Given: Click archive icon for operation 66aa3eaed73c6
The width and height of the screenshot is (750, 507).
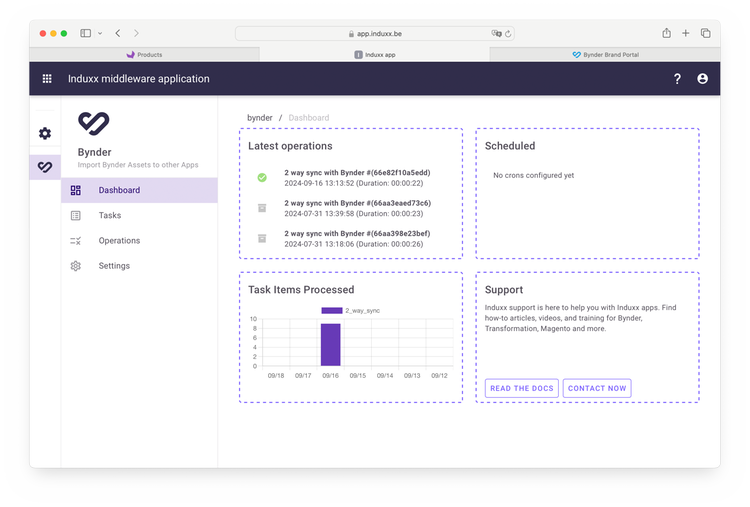Looking at the screenshot, I should click(262, 208).
